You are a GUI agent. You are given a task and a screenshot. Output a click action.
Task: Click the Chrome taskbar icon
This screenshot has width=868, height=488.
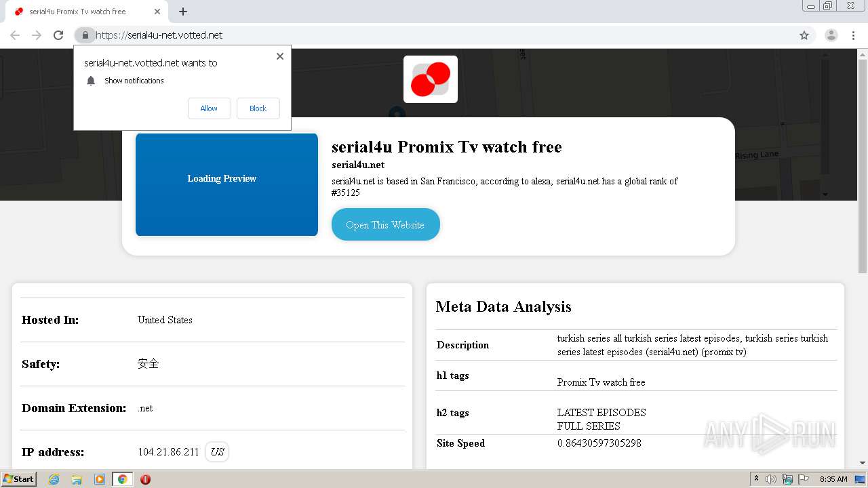(x=122, y=479)
